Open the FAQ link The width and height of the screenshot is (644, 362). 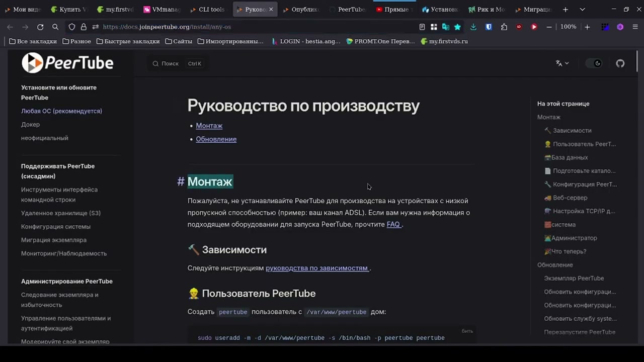point(394,224)
